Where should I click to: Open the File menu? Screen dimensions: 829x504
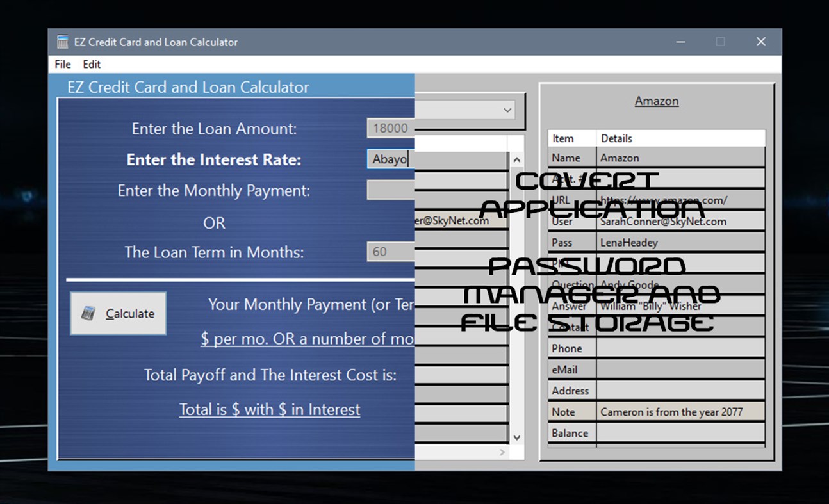[x=62, y=64]
